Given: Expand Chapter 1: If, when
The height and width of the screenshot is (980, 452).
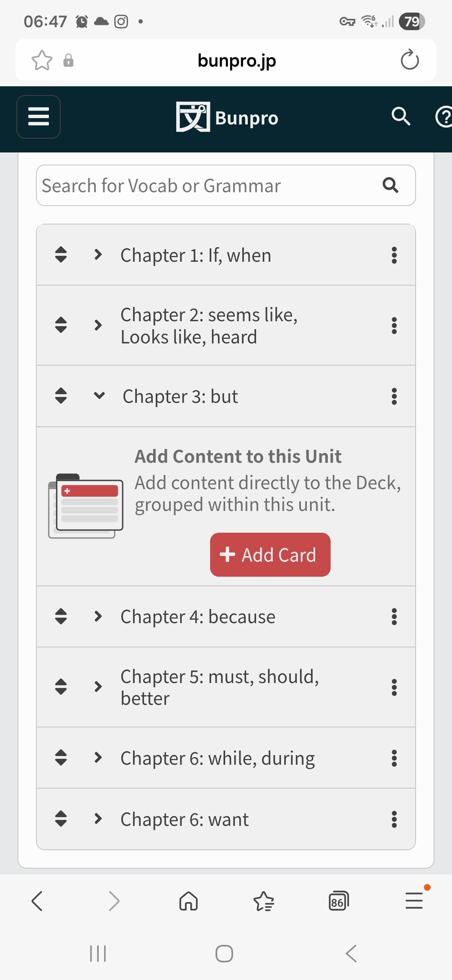Looking at the screenshot, I should pyautogui.click(x=98, y=255).
